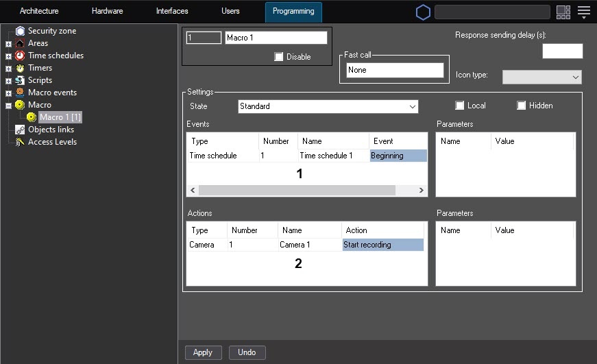
Task: Click the Camera type cell in Actions
Action: click(x=208, y=245)
